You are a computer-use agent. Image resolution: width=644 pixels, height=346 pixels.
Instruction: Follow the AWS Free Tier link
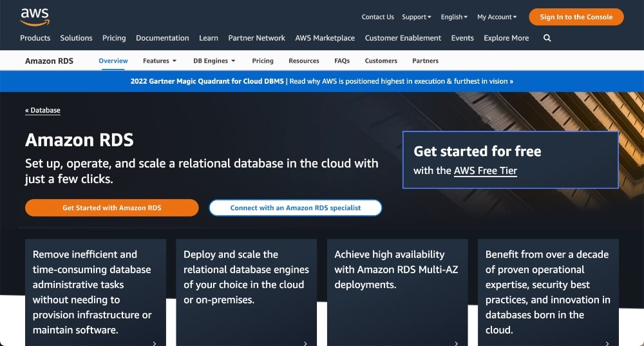click(x=485, y=171)
